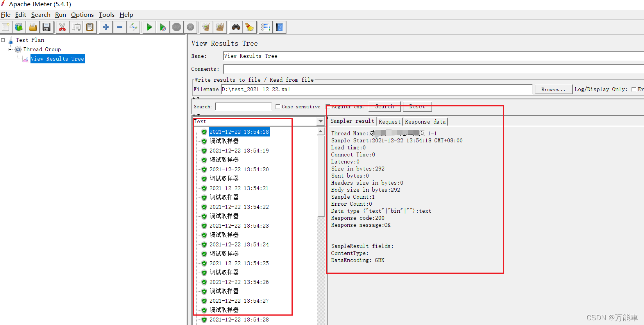Save the test plan with floppy icon
Viewport: 644px width, 325px height.
pos(47,27)
